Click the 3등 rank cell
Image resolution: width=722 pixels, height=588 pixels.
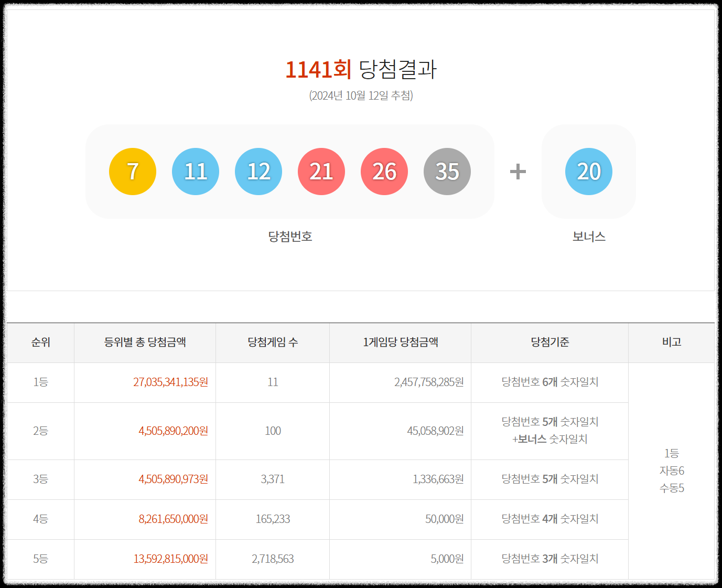40,479
